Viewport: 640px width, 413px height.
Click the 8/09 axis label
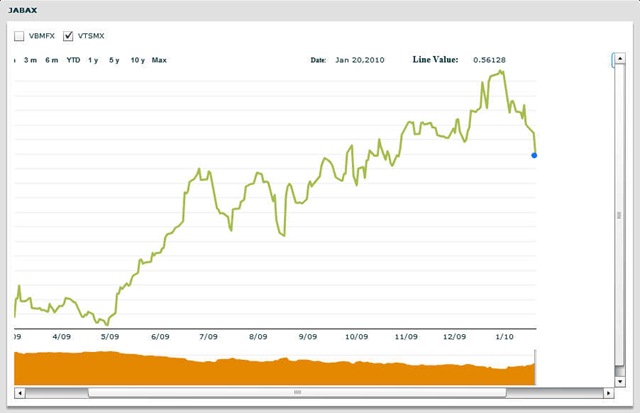[258, 337]
